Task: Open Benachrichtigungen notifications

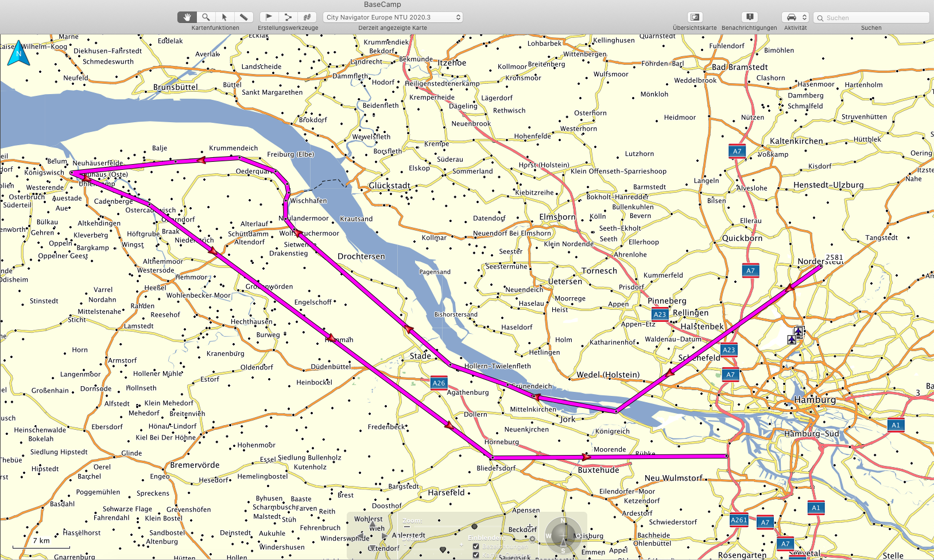Action: pos(749,17)
